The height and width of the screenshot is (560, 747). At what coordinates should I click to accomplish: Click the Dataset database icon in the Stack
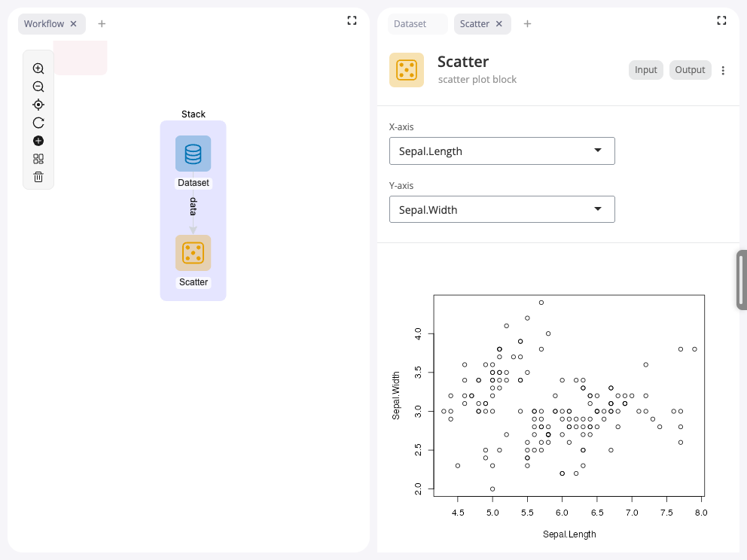[193, 154]
